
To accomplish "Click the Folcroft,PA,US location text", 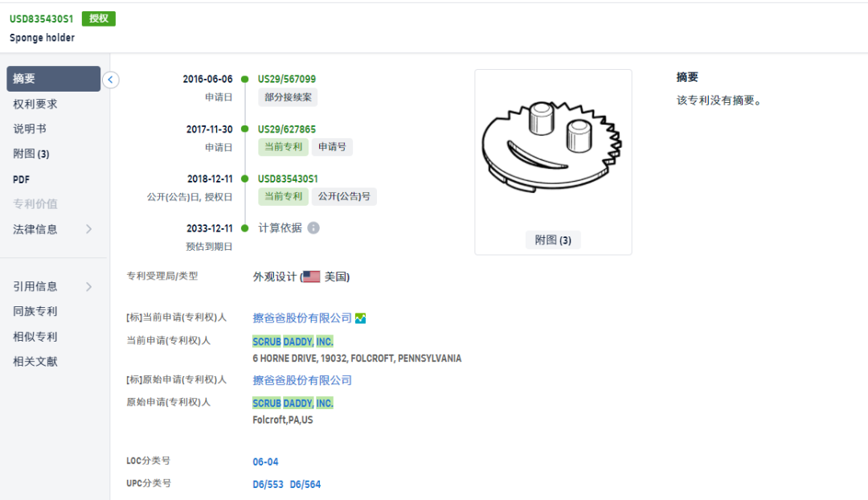I will [x=283, y=420].
